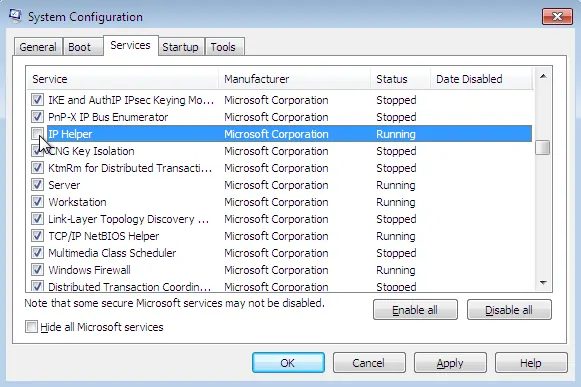Click Stopped status of Multimedia Class Scheduler

(x=396, y=253)
